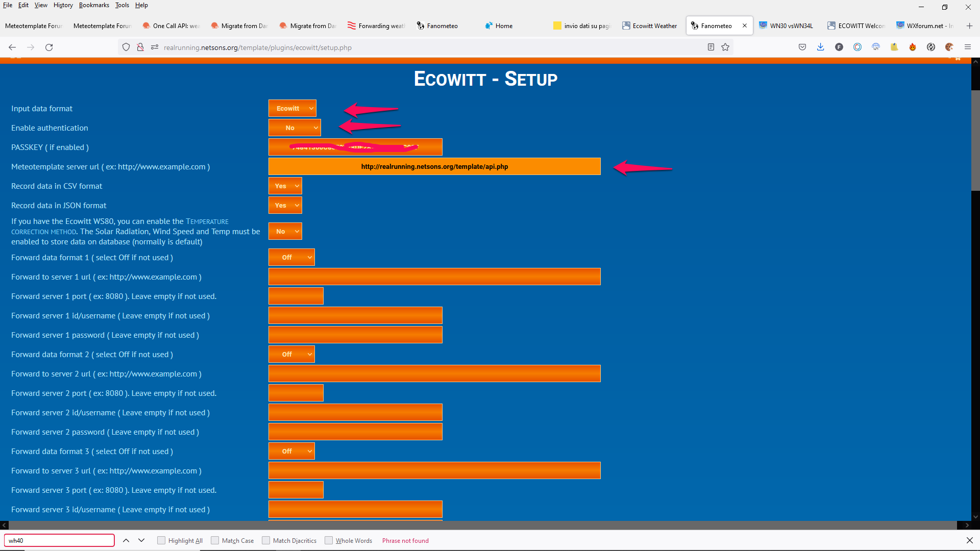Screen dimensions: 980x551
Task: Click the blue ring extension icon
Action: [x=857, y=47]
